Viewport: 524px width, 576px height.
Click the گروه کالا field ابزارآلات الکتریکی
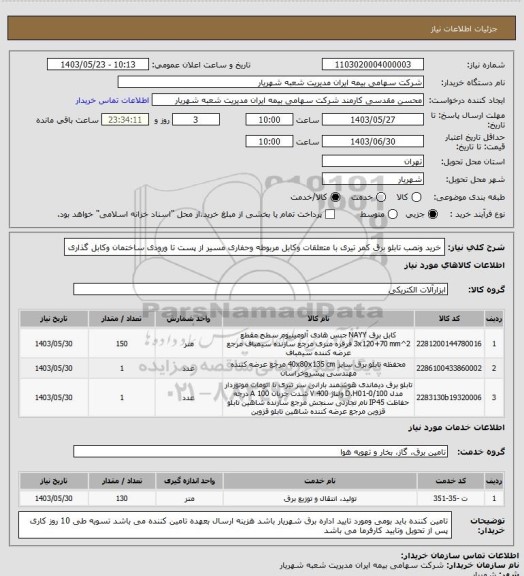click(x=260, y=289)
